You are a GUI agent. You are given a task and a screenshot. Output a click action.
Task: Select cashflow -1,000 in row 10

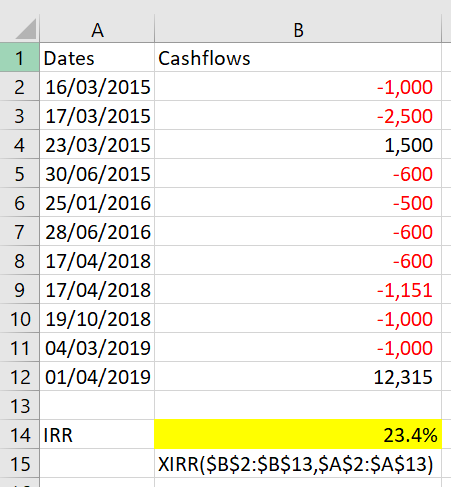pos(298,319)
